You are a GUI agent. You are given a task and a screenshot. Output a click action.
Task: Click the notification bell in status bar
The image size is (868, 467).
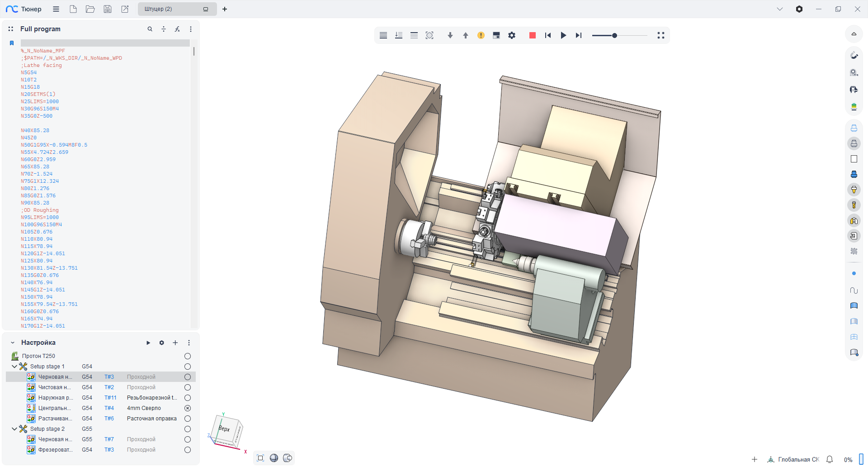829,459
